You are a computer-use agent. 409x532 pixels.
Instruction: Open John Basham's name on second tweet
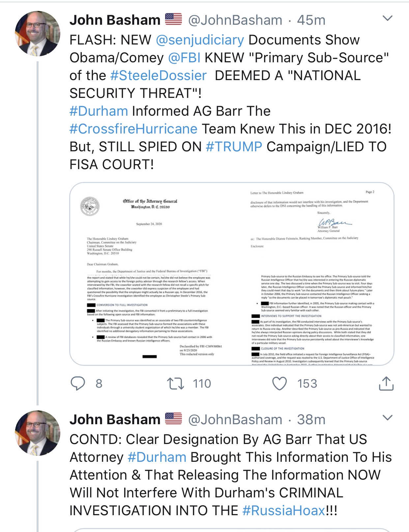115,420
